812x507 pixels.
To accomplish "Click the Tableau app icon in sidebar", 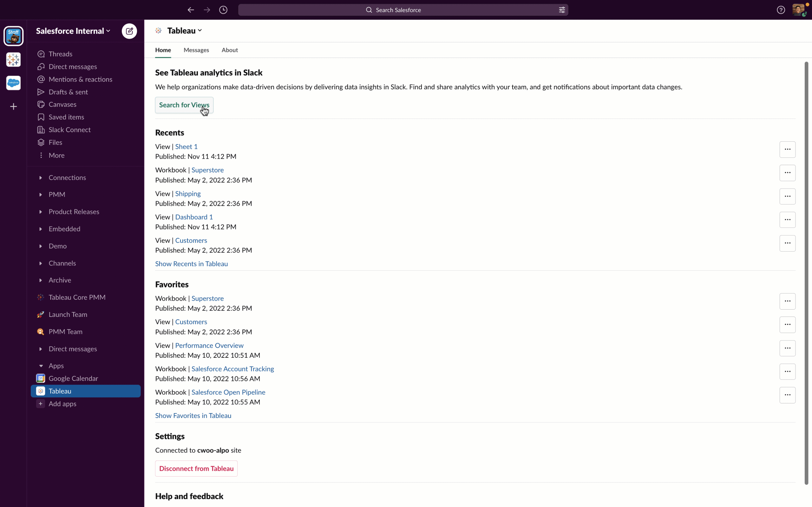I will (x=40, y=391).
